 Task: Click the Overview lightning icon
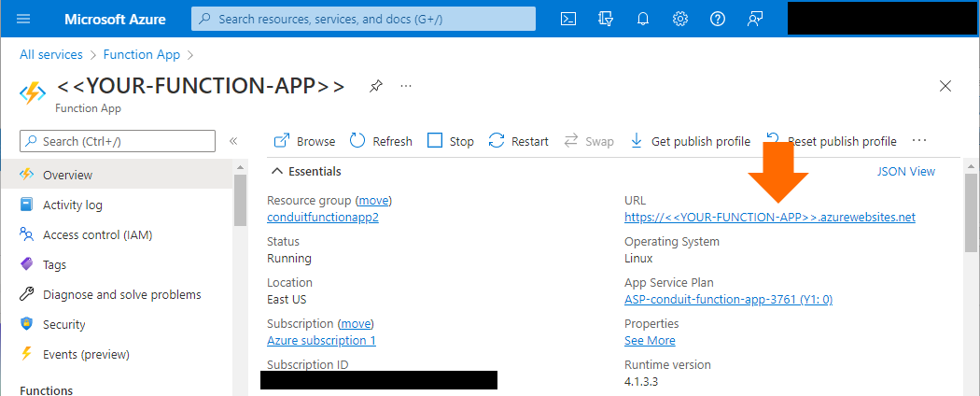click(x=26, y=175)
